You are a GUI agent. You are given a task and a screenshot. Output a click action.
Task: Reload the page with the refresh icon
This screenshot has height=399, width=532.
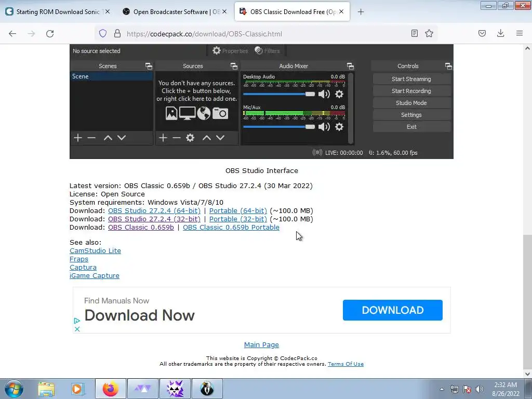(50, 34)
